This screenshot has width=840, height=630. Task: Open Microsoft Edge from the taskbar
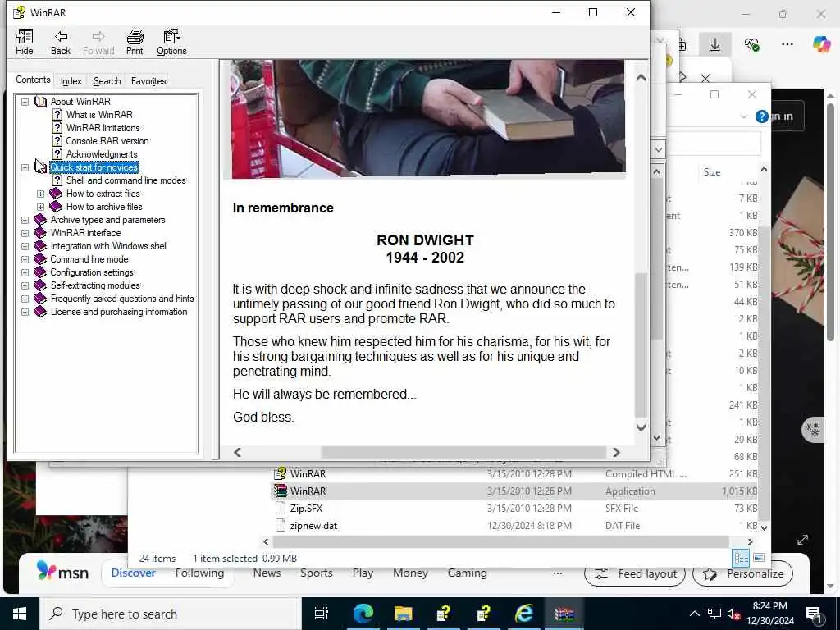point(363,614)
